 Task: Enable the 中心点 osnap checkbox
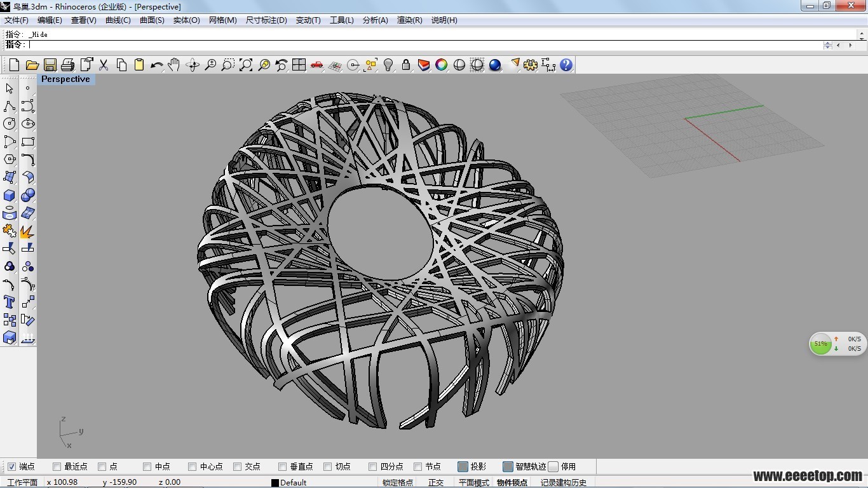(192, 466)
